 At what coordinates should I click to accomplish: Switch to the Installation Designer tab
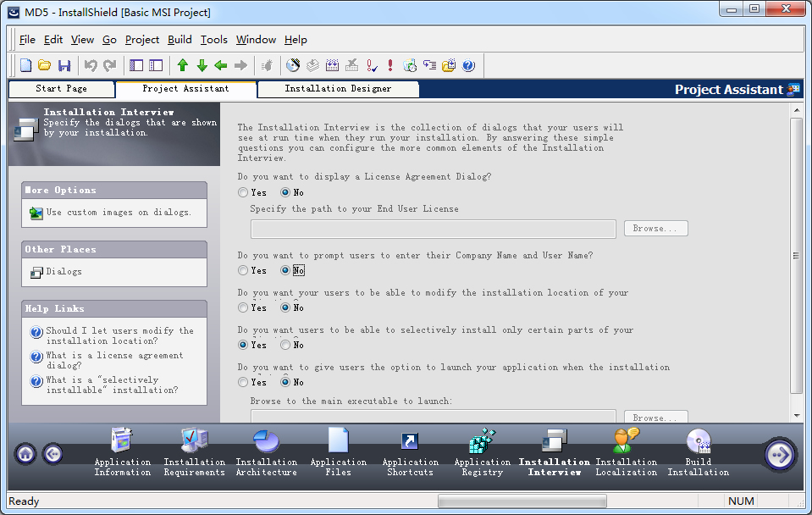[x=338, y=89]
